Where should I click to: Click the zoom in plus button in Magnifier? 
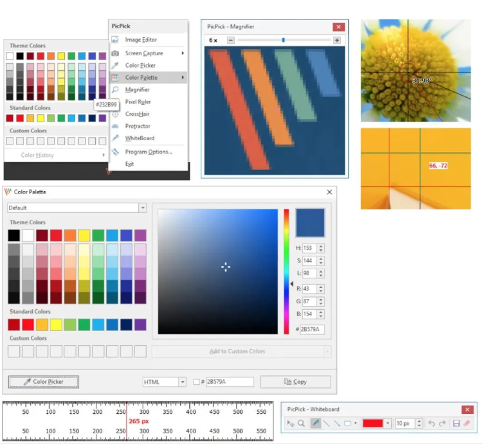tap(340, 40)
